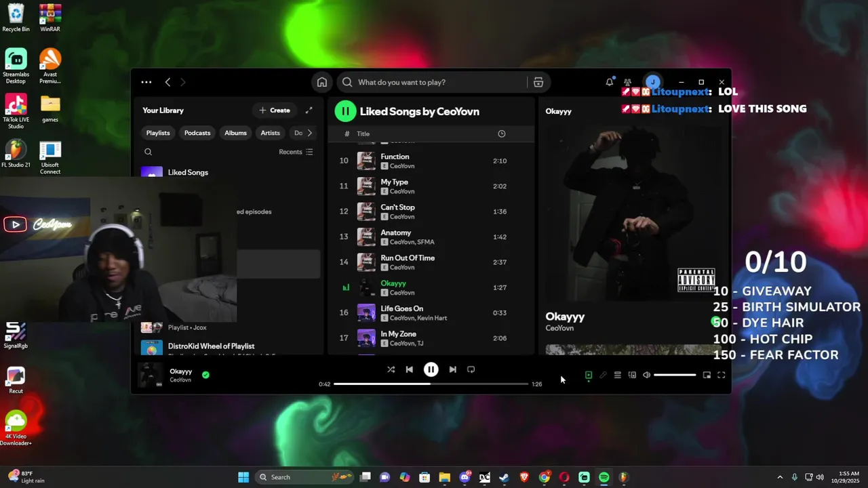Open the 4K Video Downloader+ desktop icon
Image resolution: width=868 pixels, height=488 pixels.
16,429
